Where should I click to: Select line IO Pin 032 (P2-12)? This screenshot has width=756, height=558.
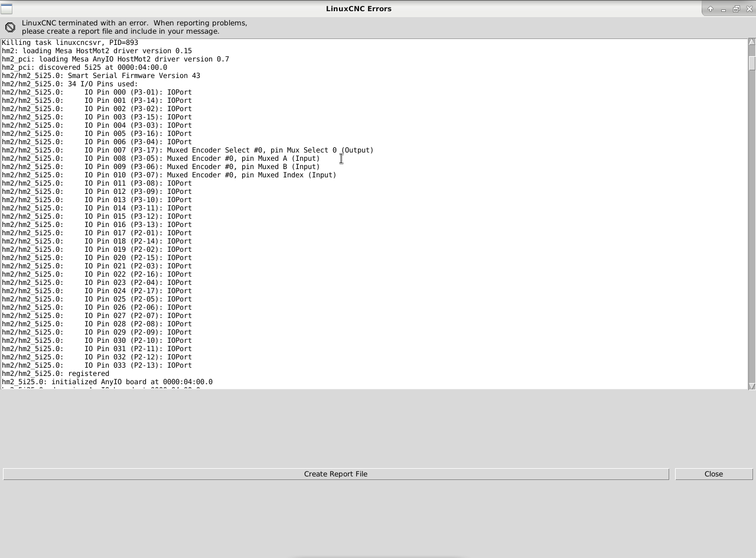click(x=97, y=357)
